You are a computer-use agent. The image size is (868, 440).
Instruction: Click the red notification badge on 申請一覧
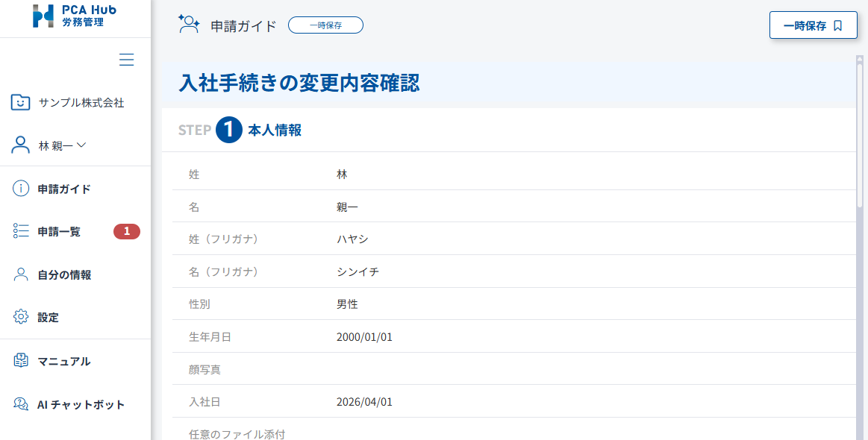(127, 231)
